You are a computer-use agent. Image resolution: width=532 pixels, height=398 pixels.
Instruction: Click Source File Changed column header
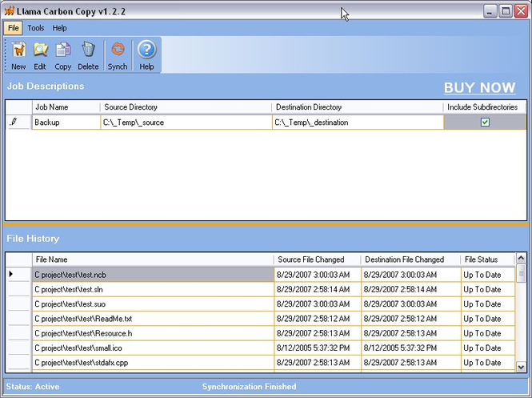coord(318,259)
